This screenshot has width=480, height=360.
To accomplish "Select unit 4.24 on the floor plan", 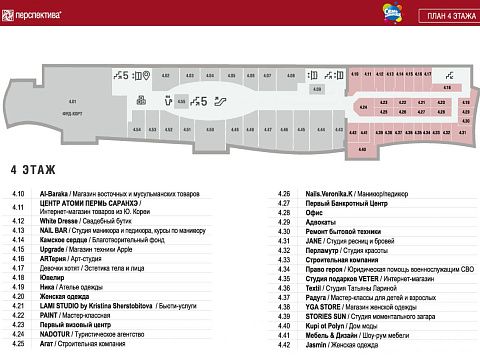I will tap(363, 107).
